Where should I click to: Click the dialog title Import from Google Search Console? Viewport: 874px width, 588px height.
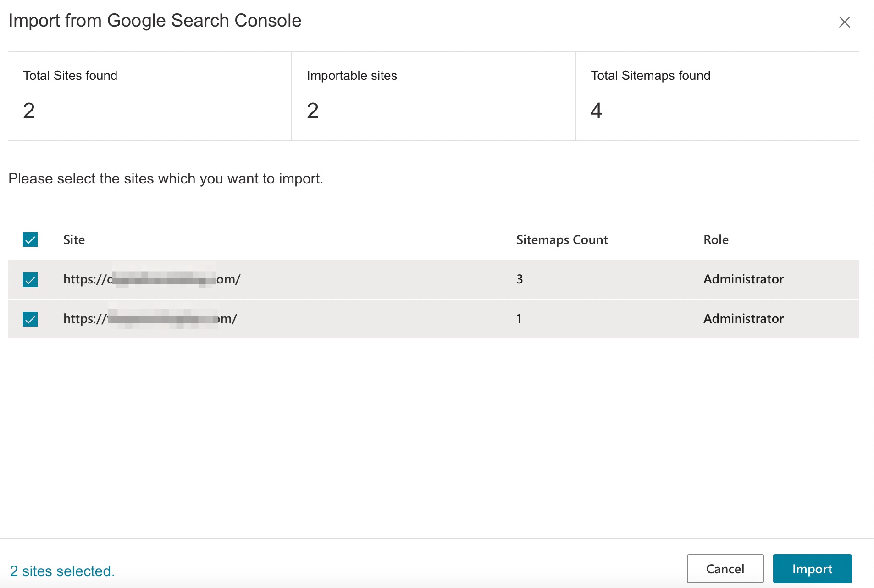click(x=155, y=21)
